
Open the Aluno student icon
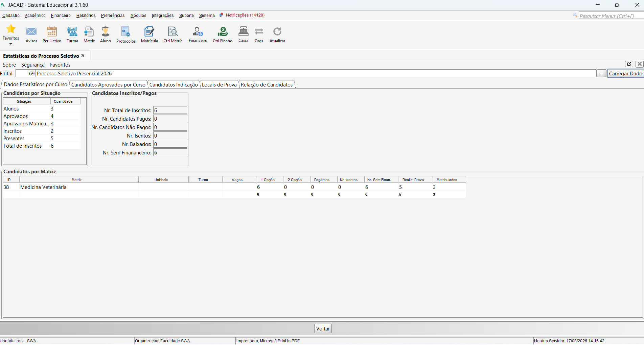106,32
